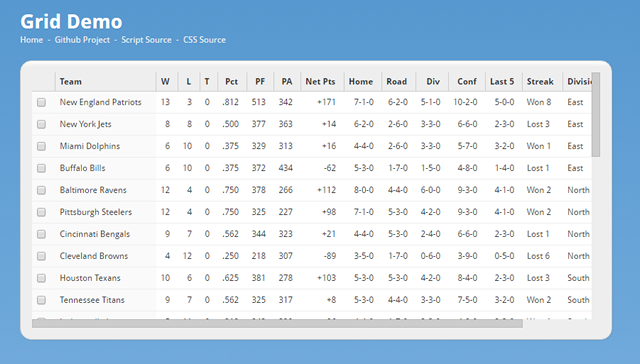Screen dimensions: 640x364
Task: Click the .625 Pct cell
Action: point(231,279)
